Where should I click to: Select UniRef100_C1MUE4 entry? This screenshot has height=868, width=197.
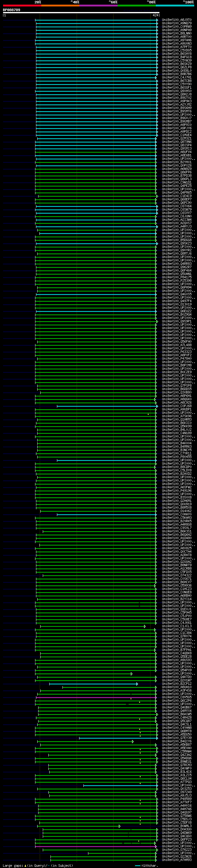(177, 135)
